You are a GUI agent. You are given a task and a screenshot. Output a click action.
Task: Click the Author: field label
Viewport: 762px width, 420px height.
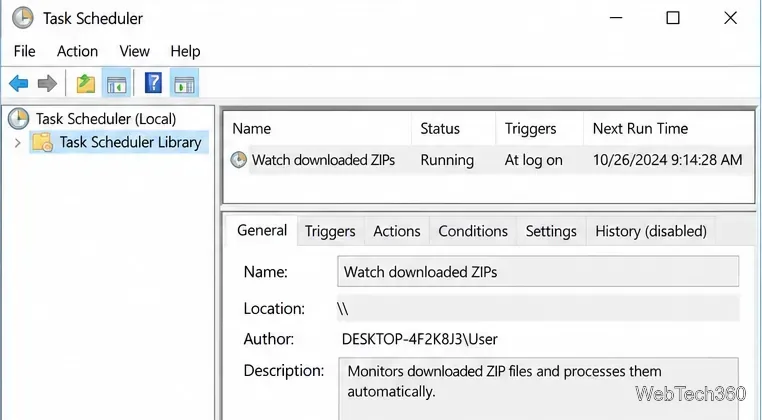point(269,339)
